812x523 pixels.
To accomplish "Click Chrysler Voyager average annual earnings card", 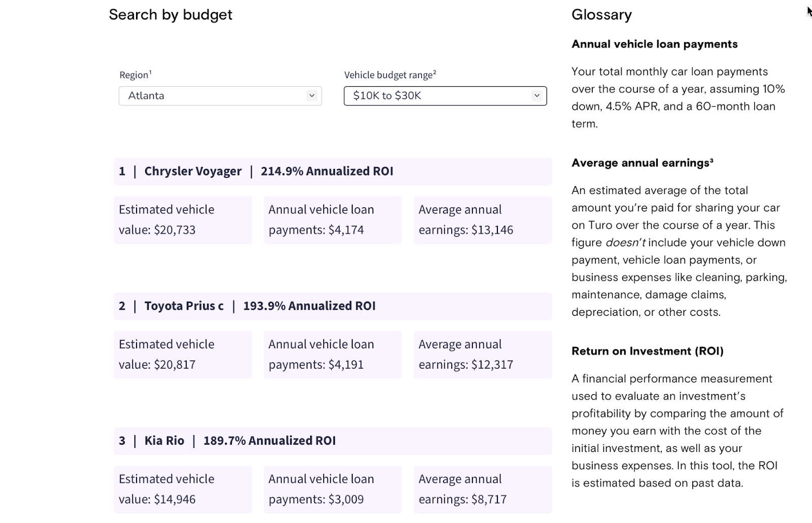I will (482, 220).
